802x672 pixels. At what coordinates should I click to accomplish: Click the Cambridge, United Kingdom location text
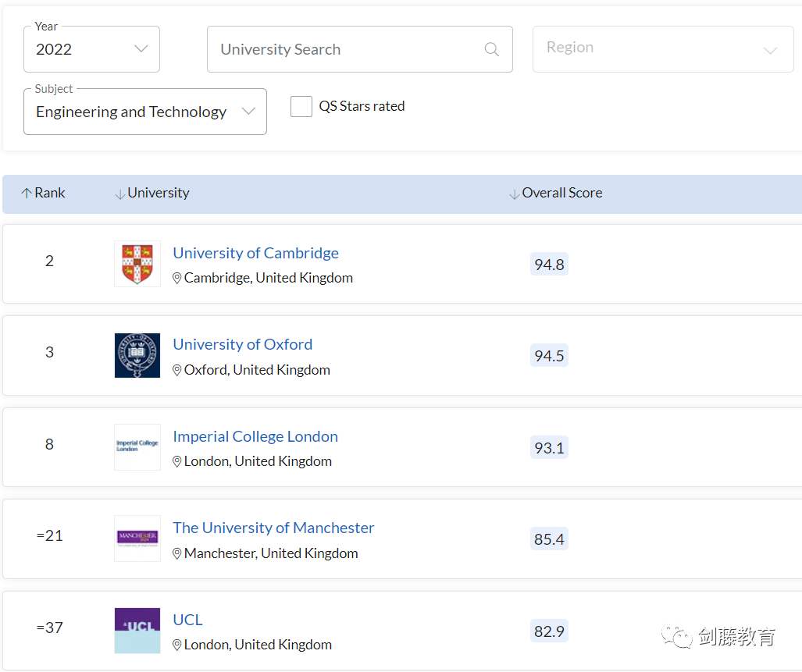269,278
